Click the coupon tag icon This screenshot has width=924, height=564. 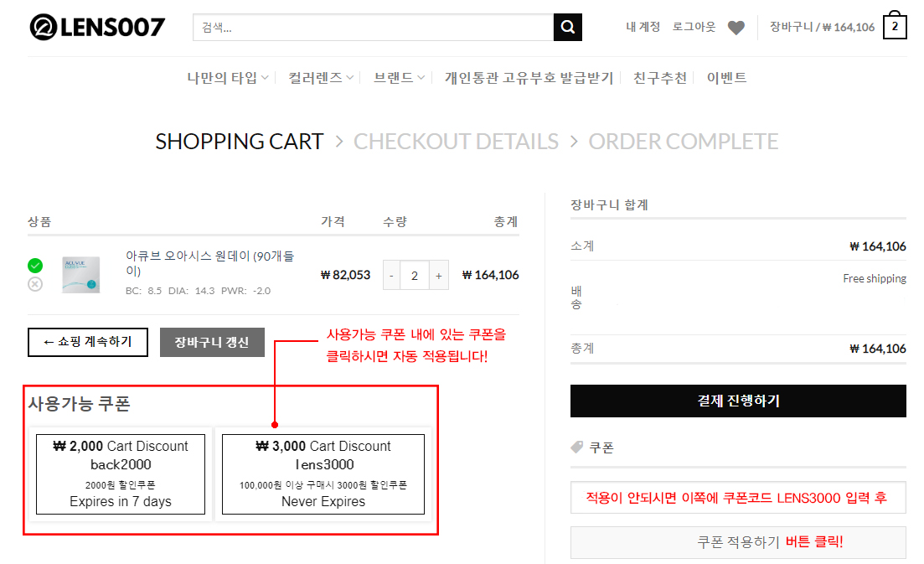tap(576, 448)
